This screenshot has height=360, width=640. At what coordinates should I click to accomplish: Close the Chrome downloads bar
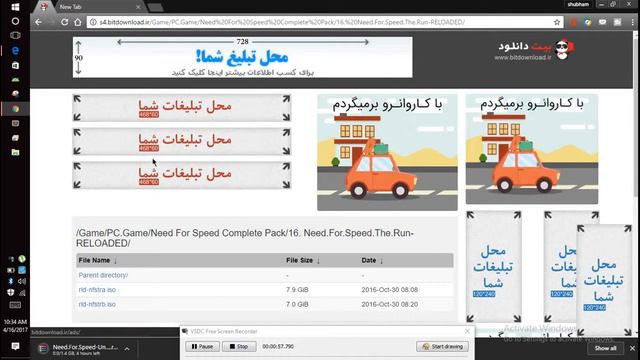632,348
